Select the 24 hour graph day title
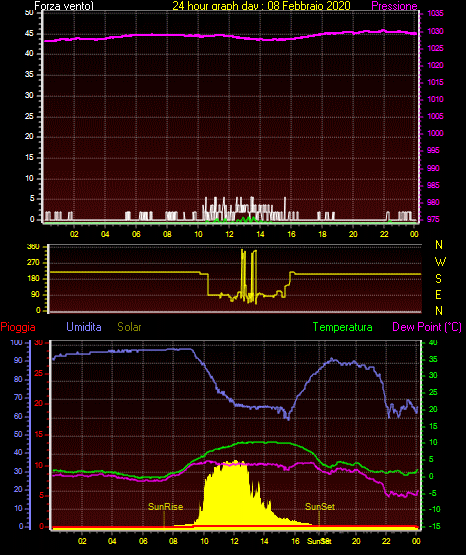This screenshot has height=555, width=466. coord(261,6)
